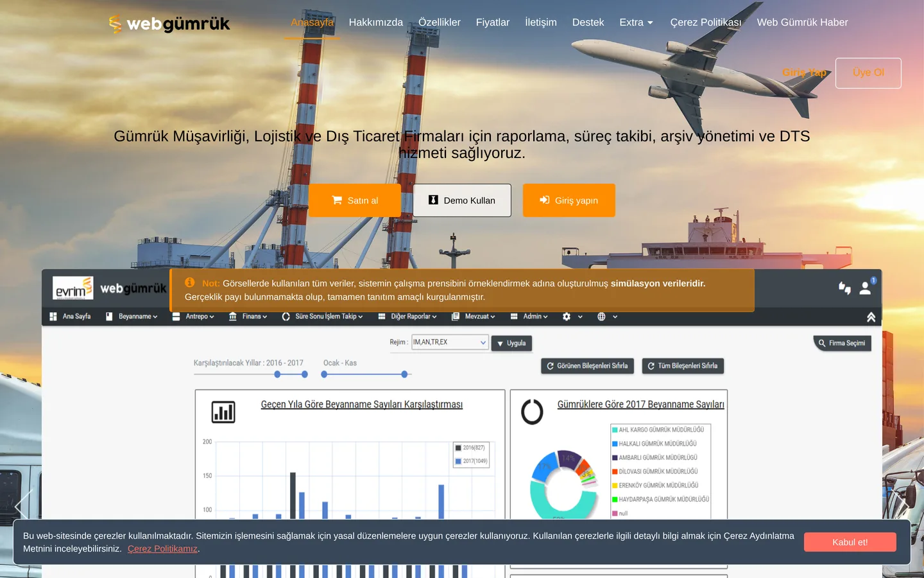
Task: Show the previous carousel slide
Action: pos(24,507)
